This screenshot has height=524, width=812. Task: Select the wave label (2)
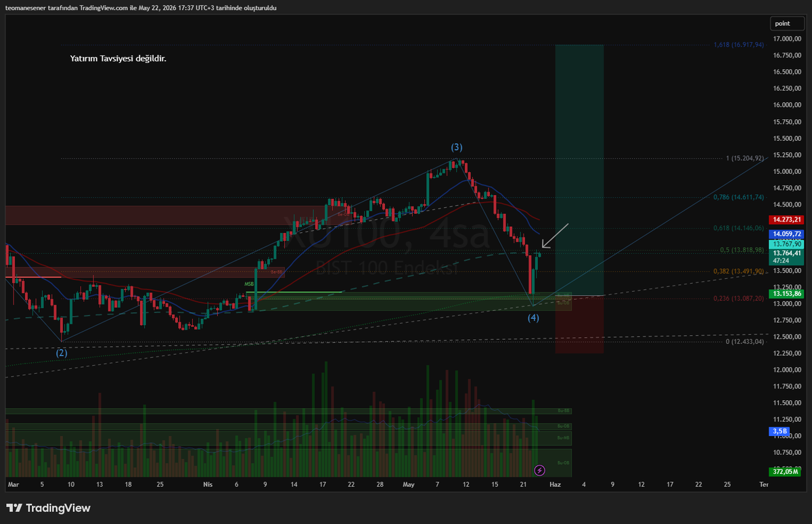62,352
